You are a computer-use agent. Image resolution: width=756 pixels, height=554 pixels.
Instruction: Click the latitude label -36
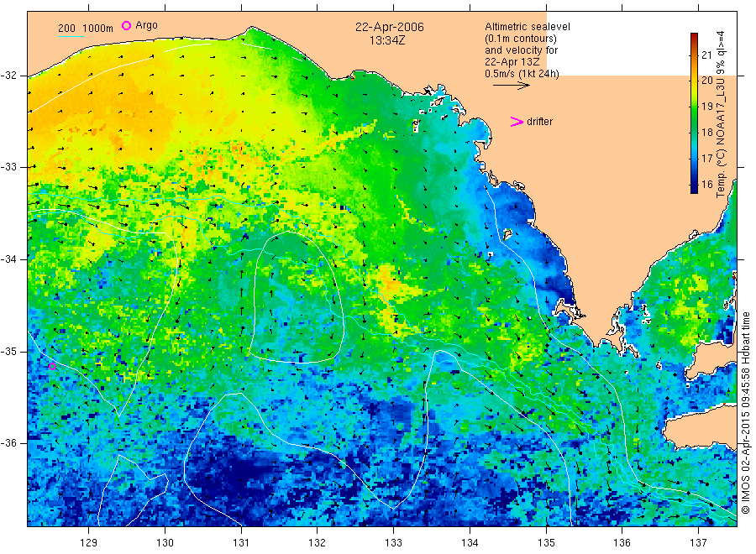coord(8,443)
